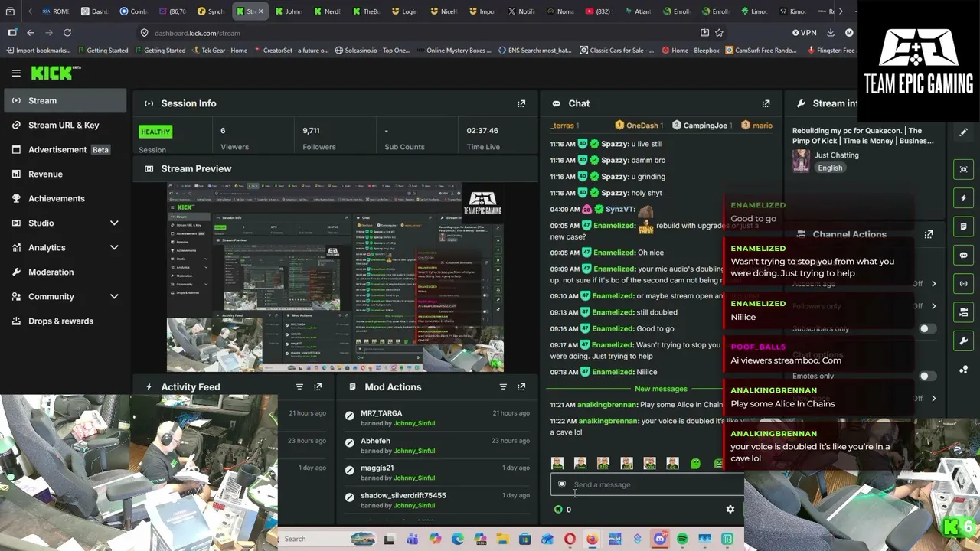Viewport: 980px width, 551px height.
Task: Click the English language tag
Action: coord(830,168)
